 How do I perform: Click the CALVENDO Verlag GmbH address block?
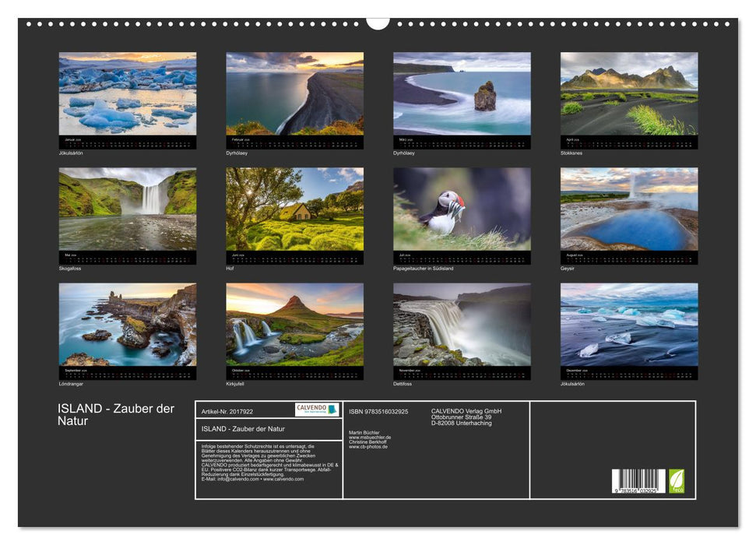click(466, 413)
